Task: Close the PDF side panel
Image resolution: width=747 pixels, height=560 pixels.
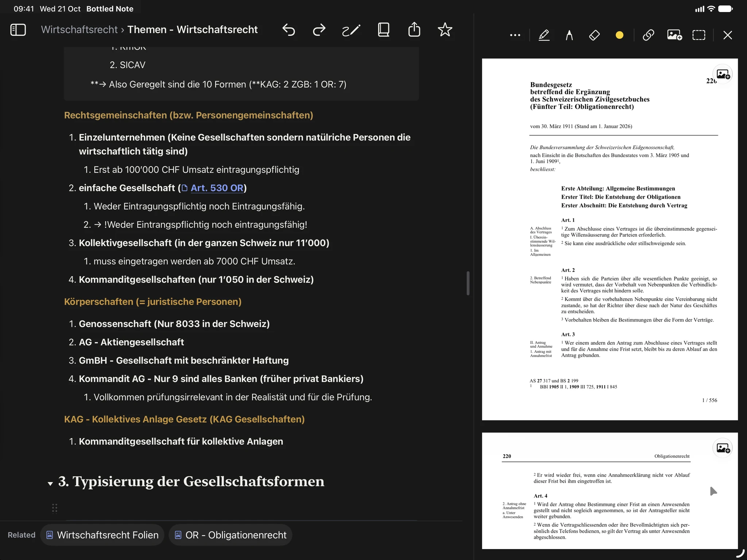Action: pyautogui.click(x=728, y=35)
